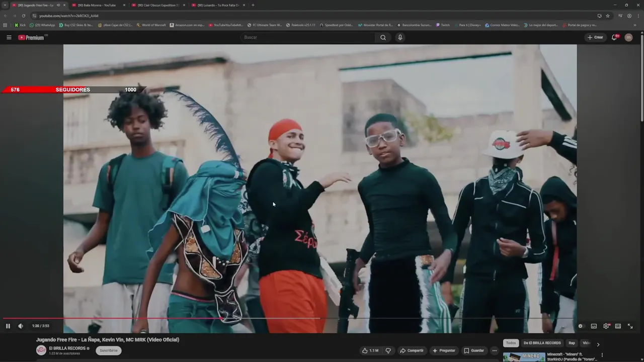Image resolution: width=644 pixels, height=362 pixels.
Task: Go to YouTube Premium home logo
Action: (x=33, y=37)
